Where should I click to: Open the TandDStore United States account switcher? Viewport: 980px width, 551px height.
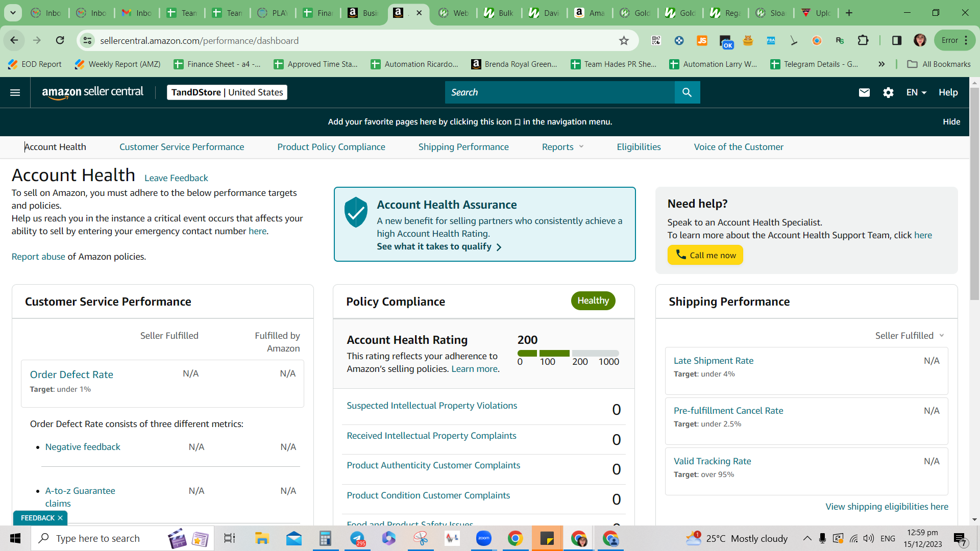pos(227,92)
